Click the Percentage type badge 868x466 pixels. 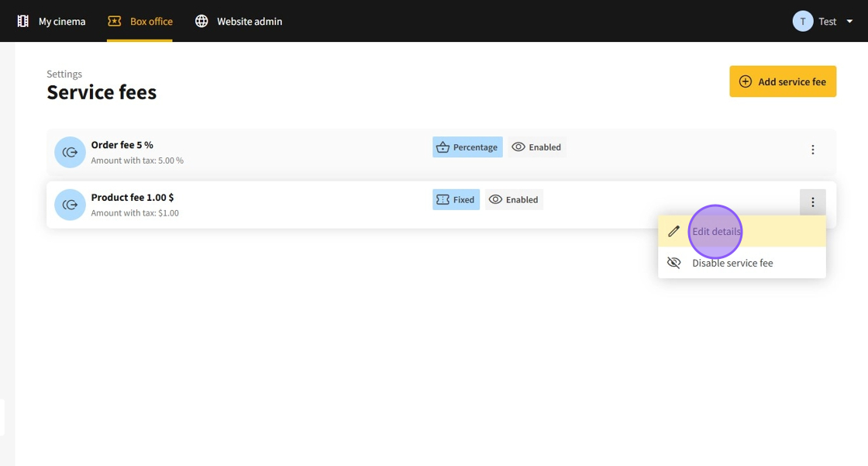click(467, 147)
